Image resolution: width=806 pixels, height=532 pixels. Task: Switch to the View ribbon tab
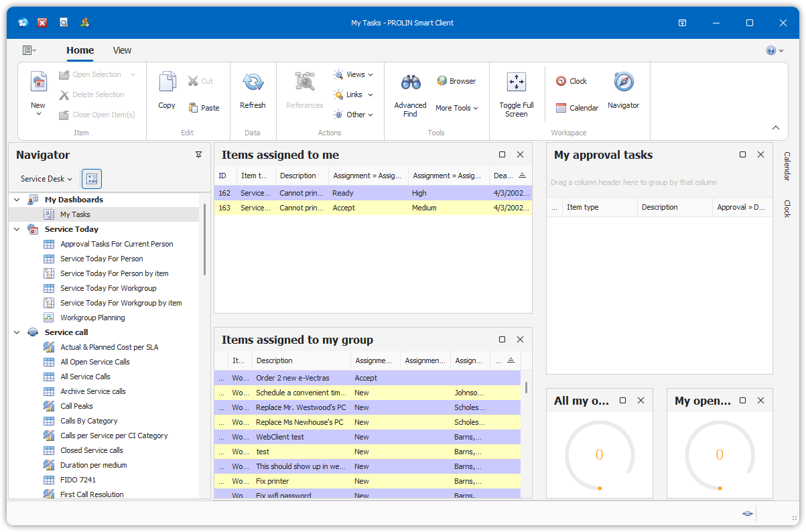(122, 50)
